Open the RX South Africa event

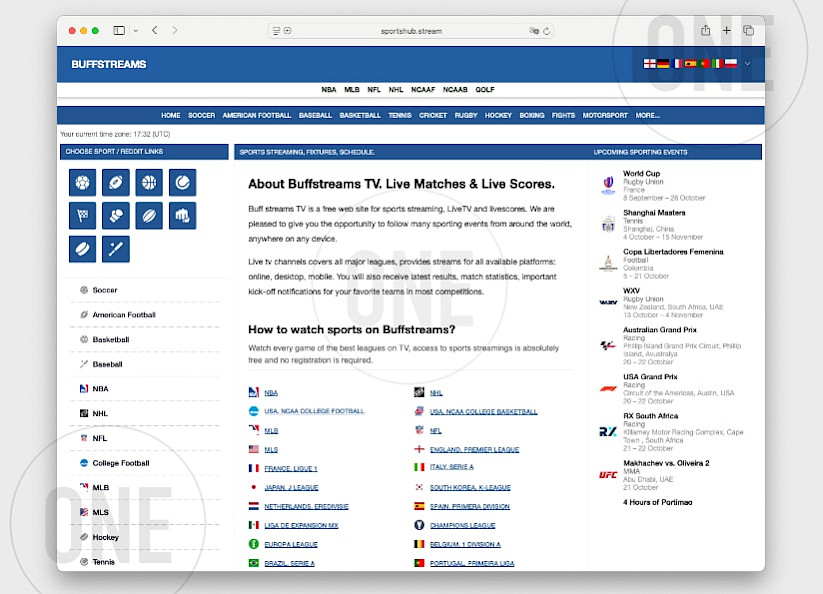(x=650, y=416)
